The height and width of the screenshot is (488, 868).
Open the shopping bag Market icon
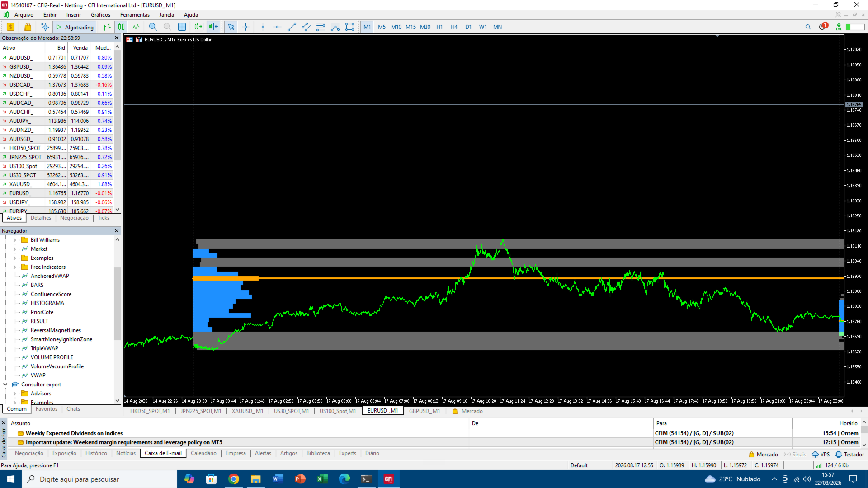[28, 27]
